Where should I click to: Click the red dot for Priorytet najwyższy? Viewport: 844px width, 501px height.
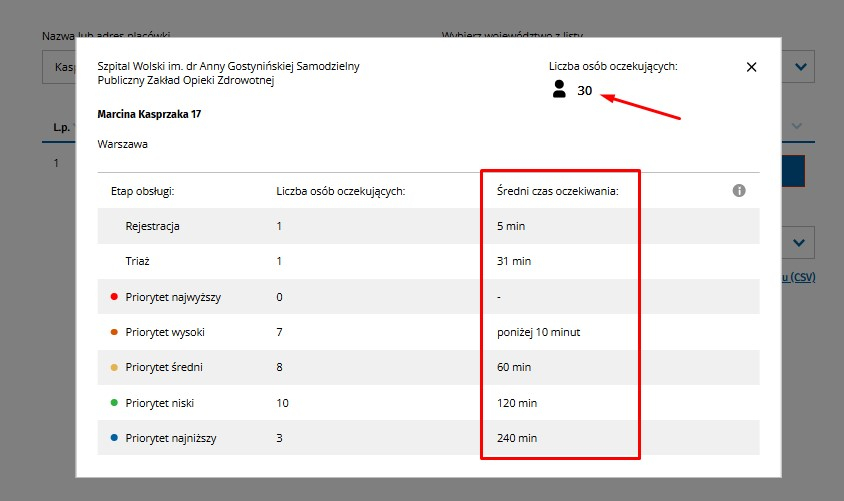pos(114,297)
